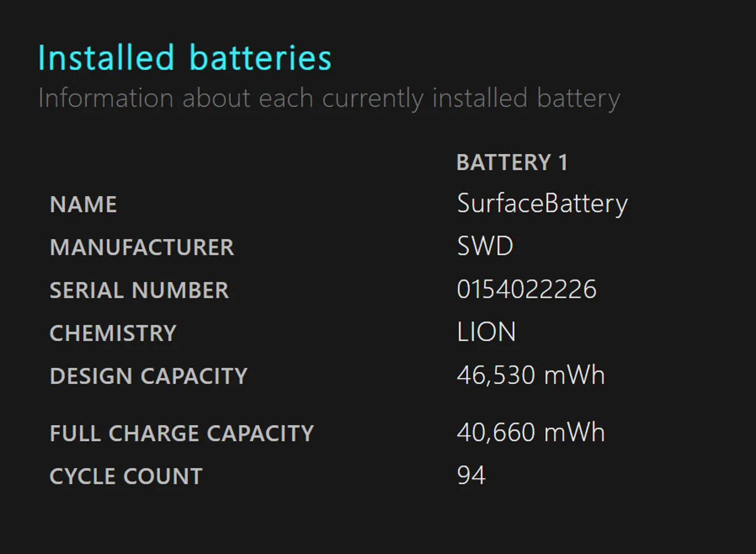Select the serial number 0154022226
The height and width of the screenshot is (554, 756).
pyautogui.click(x=526, y=290)
